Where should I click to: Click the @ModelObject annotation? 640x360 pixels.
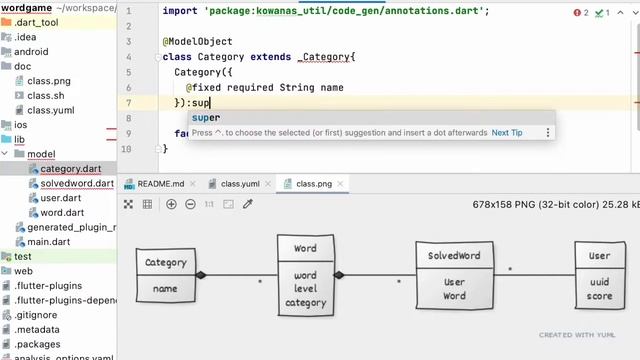(198, 42)
